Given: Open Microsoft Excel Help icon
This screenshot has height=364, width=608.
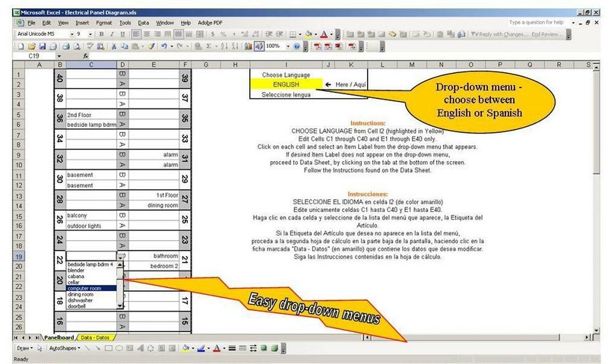Looking at the screenshot, I should [296, 46].
